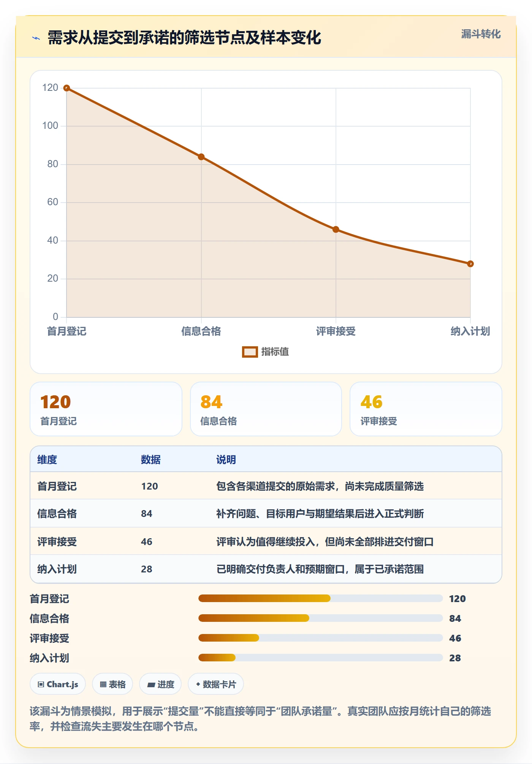Click the 数据 table column header
Screen dimensions: 532x764
click(x=151, y=460)
